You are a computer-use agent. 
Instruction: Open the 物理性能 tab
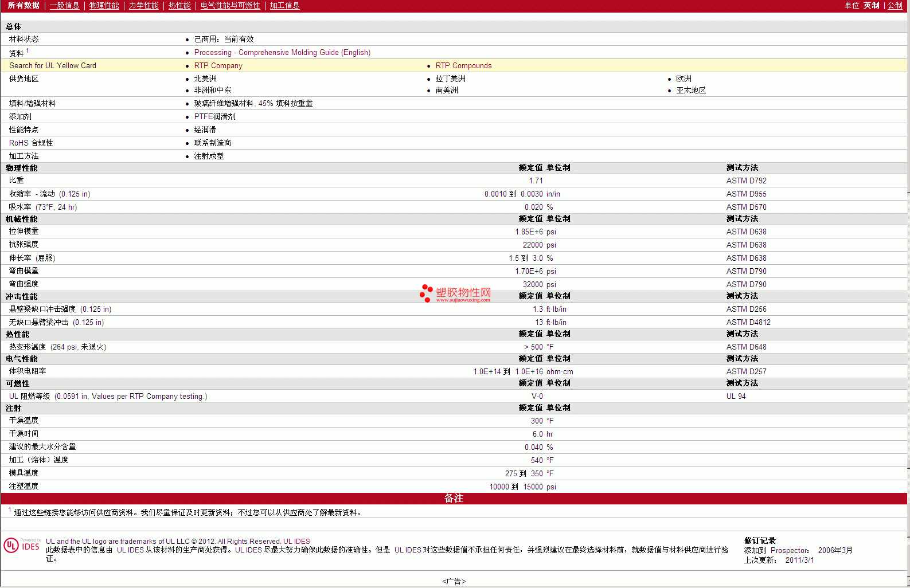[104, 6]
